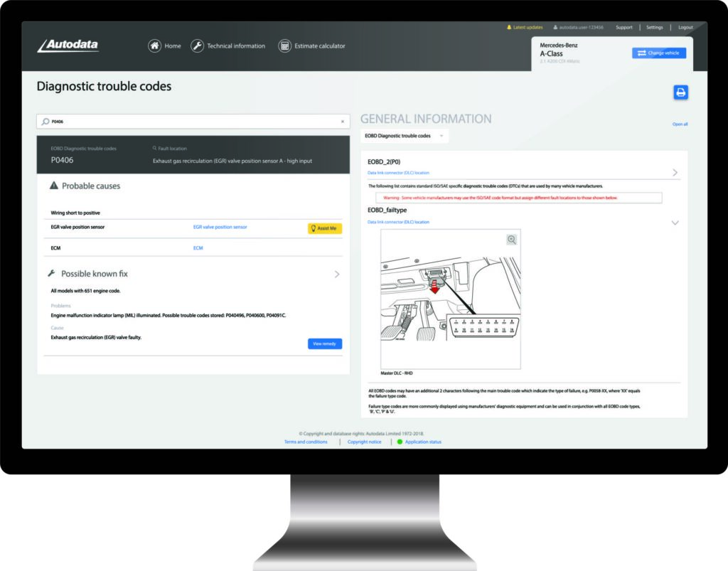Screen dimensions: 728x571
Task: Click the Fault location label
Action: click(172, 149)
